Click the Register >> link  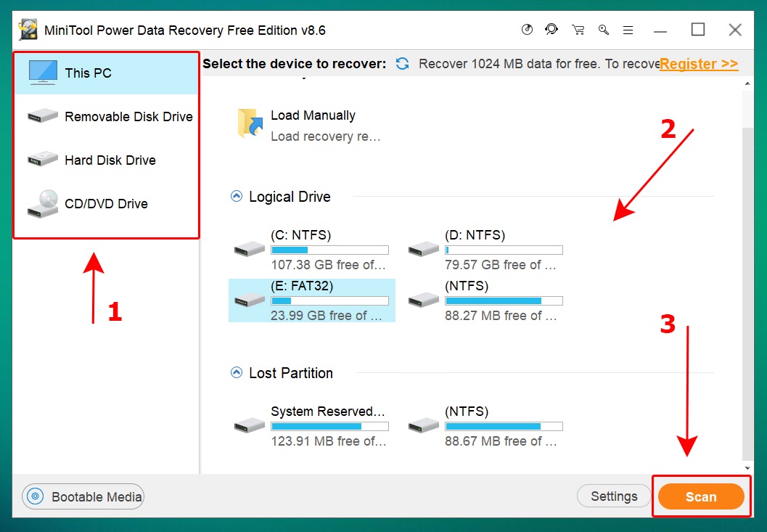(698, 64)
